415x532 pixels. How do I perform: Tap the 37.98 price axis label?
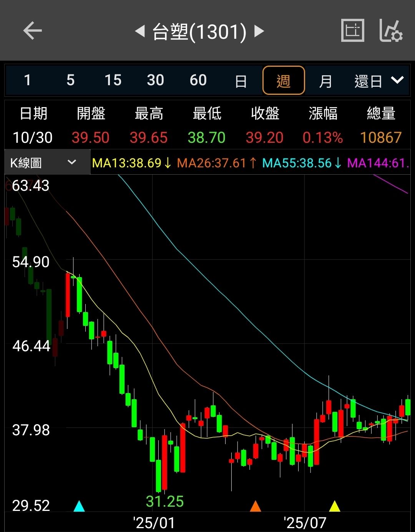[x=31, y=430]
